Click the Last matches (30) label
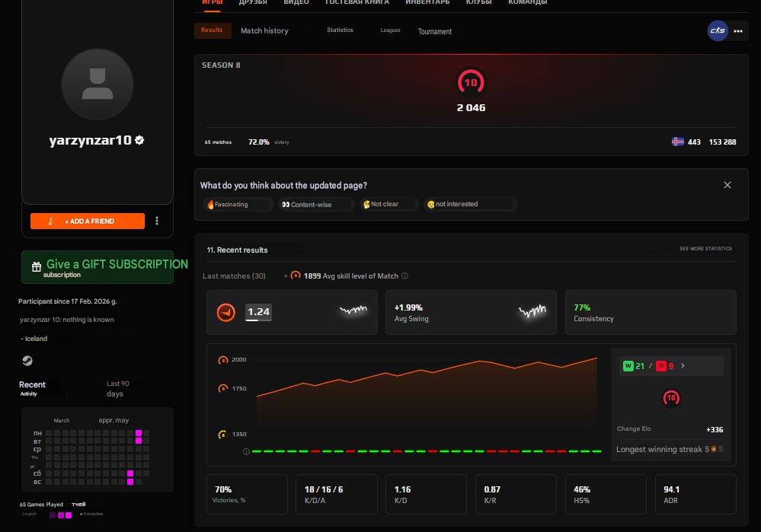The width and height of the screenshot is (761, 532). tap(234, 276)
